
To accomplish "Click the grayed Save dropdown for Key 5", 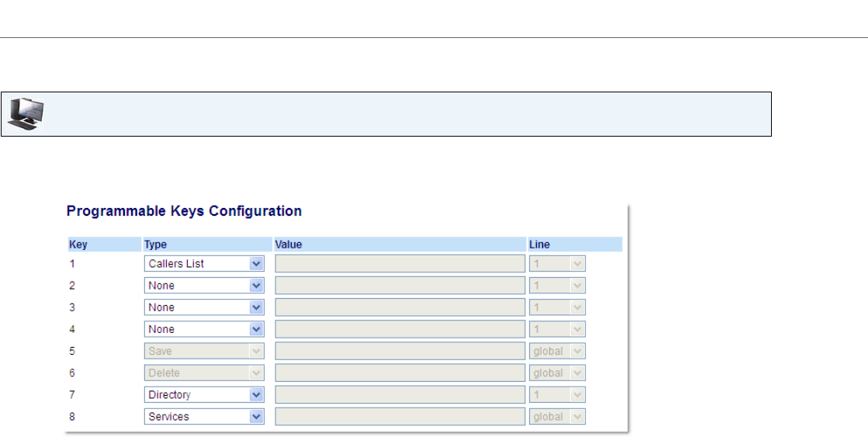I will [x=204, y=351].
